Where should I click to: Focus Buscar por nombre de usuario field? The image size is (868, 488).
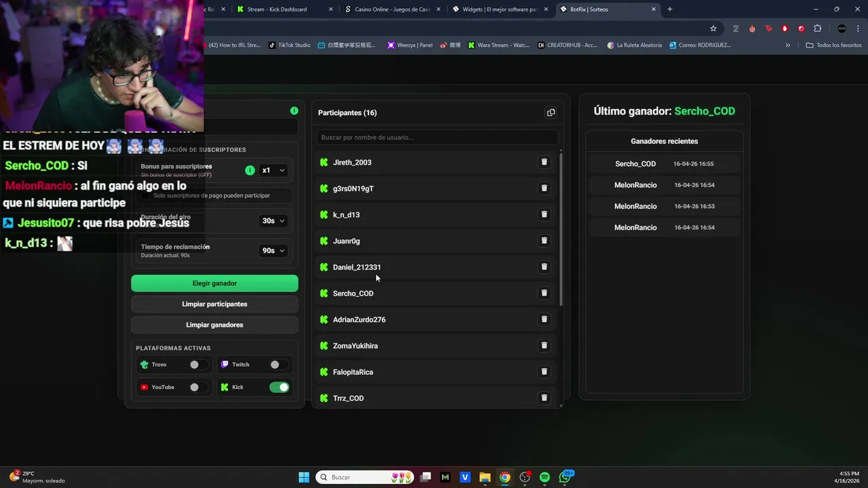[x=437, y=138]
